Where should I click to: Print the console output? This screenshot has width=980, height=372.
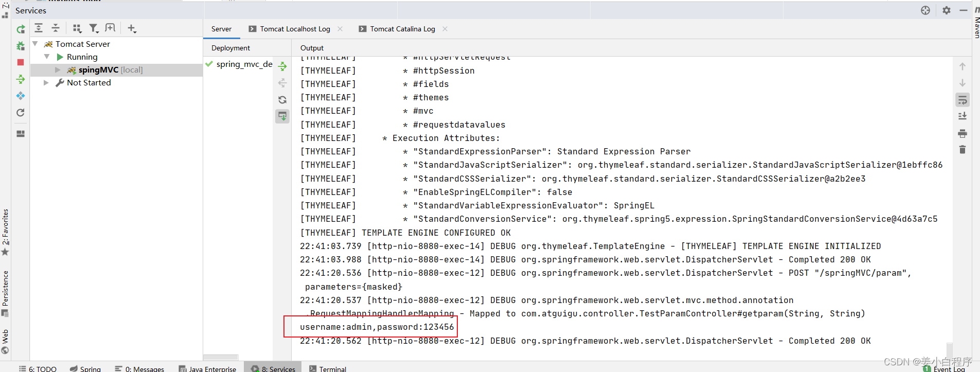click(x=963, y=134)
